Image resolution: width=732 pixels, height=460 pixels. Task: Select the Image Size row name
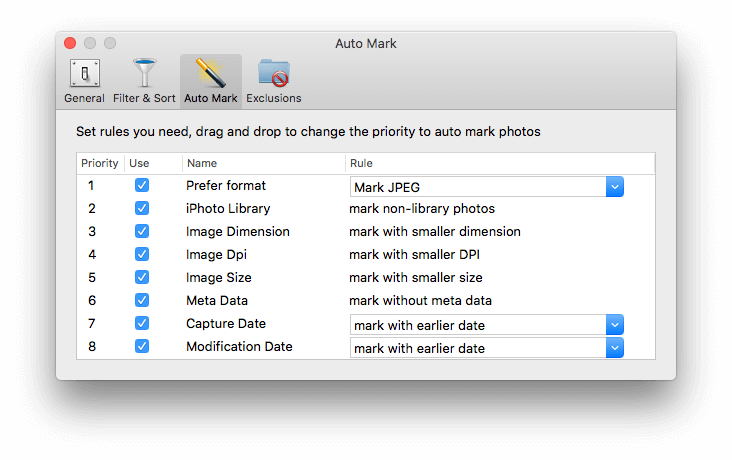tap(218, 278)
